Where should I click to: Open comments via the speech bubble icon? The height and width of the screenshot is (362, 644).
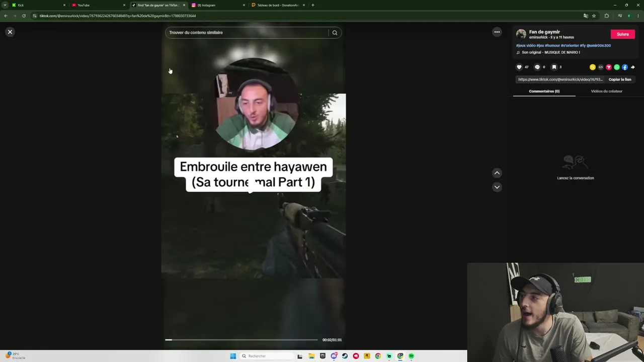[x=537, y=67]
